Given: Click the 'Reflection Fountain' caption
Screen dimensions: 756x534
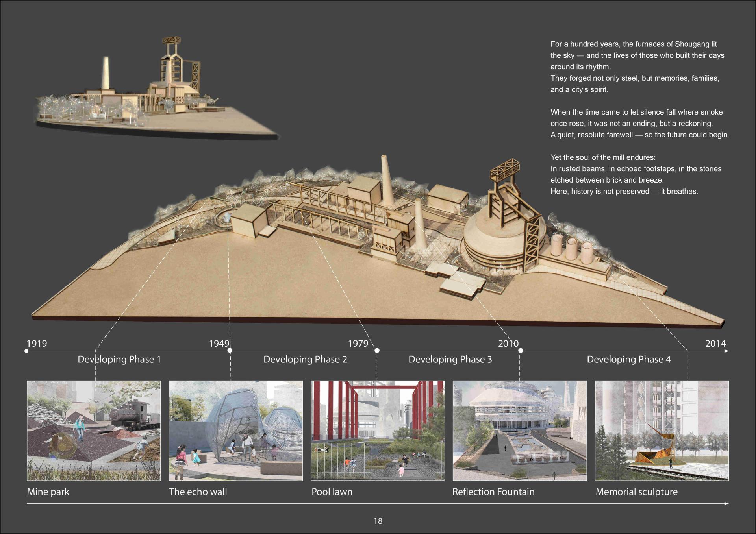Looking at the screenshot, I should [x=493, y=492].
